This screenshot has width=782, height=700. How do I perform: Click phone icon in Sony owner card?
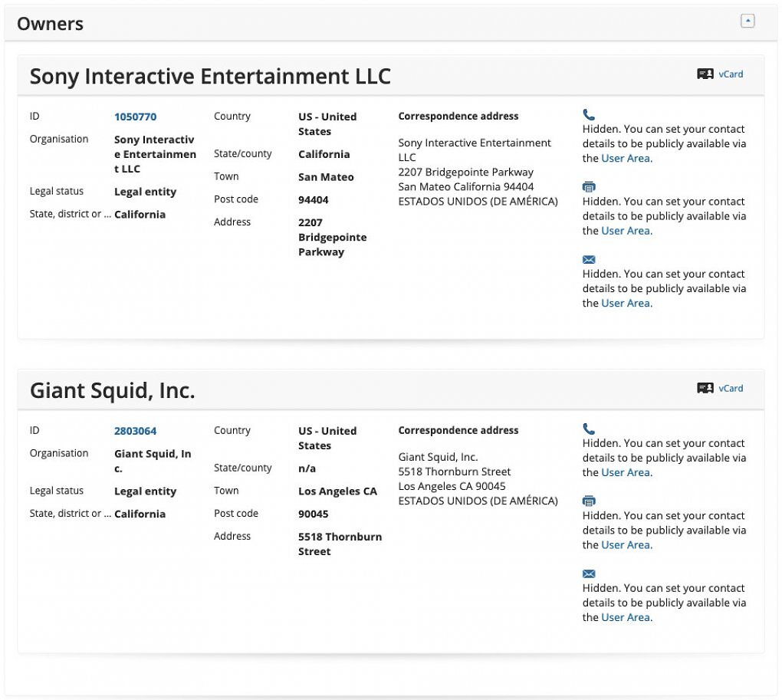pos(589,115)
